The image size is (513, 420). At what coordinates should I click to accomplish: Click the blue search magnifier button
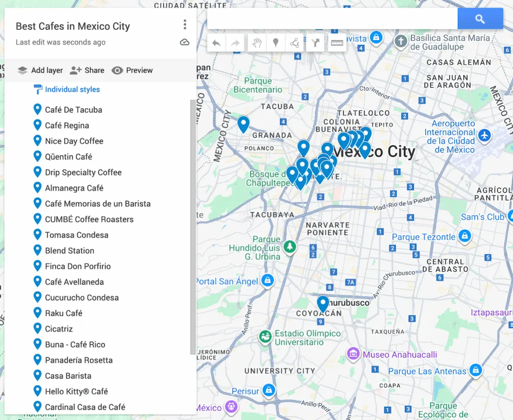click(x=480, y=19)
